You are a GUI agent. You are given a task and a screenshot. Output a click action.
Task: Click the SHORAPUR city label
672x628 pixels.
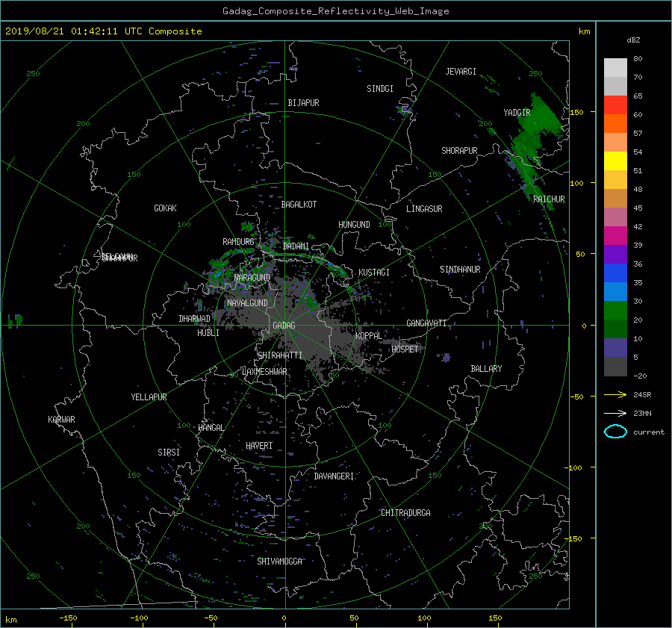459,151
